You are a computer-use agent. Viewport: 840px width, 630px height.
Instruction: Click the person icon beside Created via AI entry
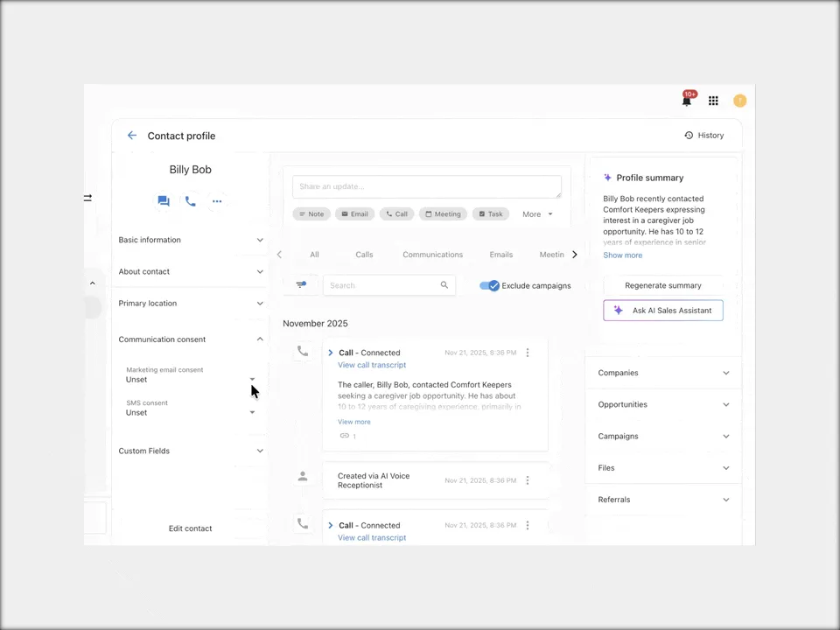pyautogui.click(x=303, y=476)
